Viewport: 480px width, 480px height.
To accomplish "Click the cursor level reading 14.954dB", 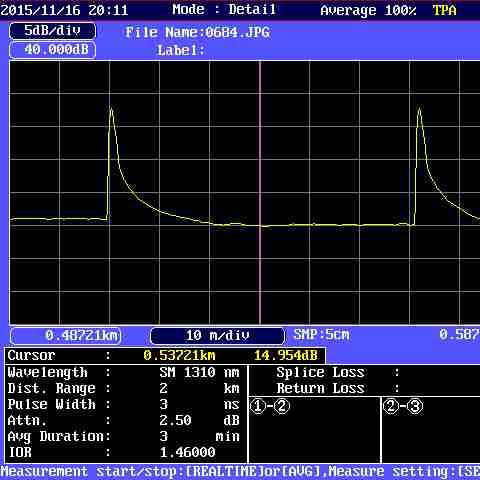I will (286, 356).
